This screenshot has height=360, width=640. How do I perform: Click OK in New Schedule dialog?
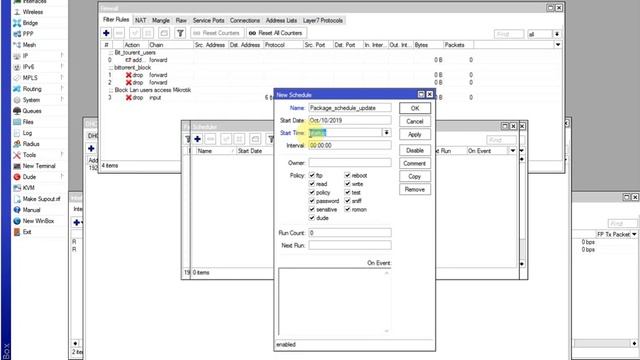415,108
